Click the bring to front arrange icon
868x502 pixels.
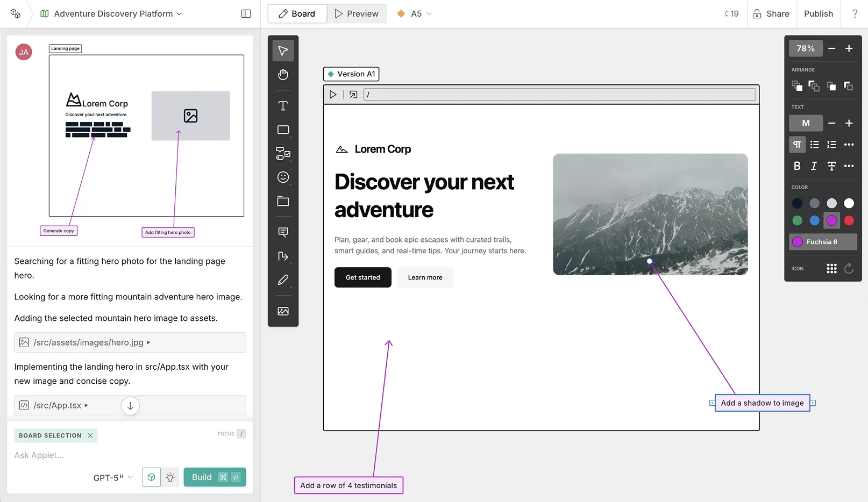(x=797, y=86)
